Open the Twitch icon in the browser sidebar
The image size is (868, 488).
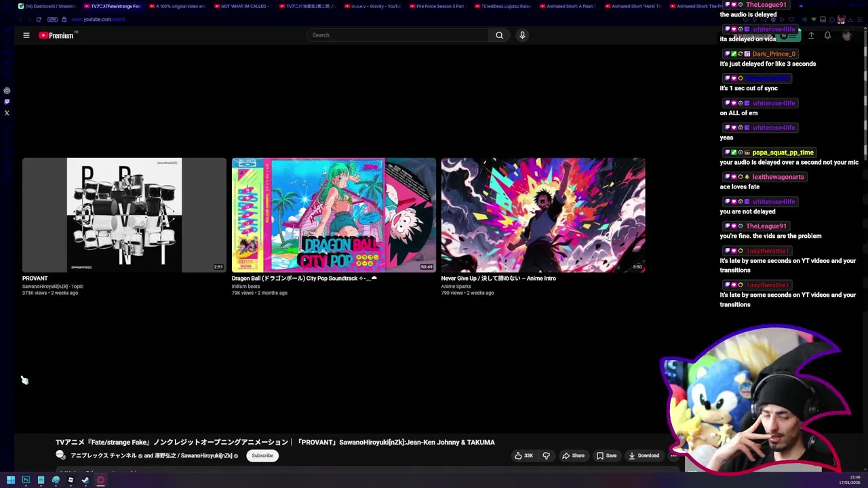(7, 102)
